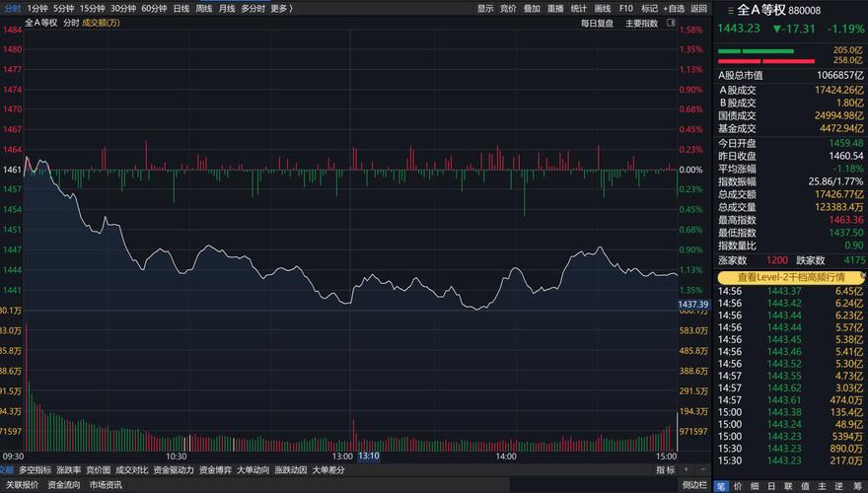Click the 指标 button near bottom right
This screenshot has height=493, width=868.
coord(666,469)
